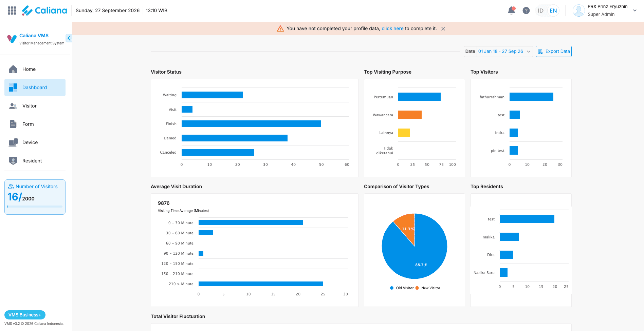Click the Number of Visitors people icon
Image resolution: width=644 pixels, height=331 pixels.
point(11,187)
